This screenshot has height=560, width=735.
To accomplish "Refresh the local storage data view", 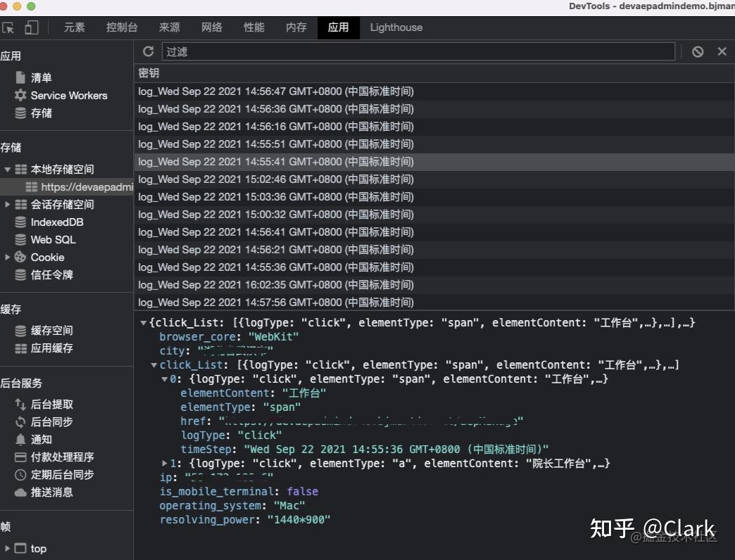I will (x=148, y=51).
